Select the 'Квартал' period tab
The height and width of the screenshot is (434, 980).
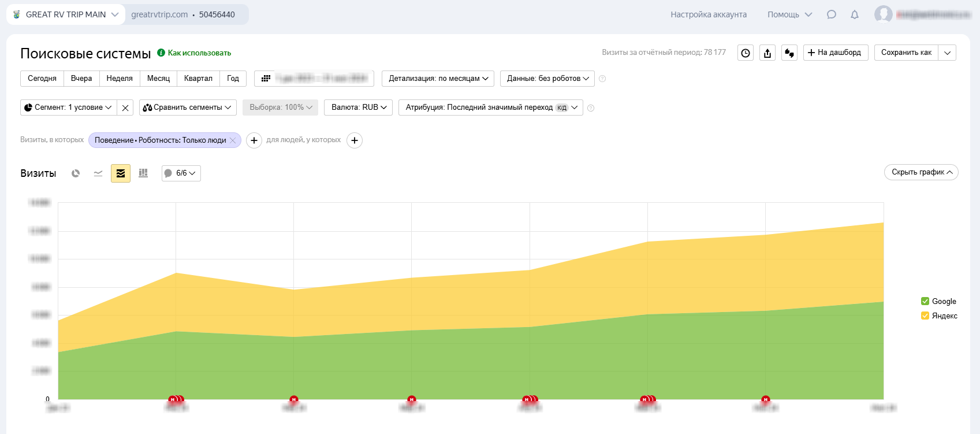(x=198, y=79)
